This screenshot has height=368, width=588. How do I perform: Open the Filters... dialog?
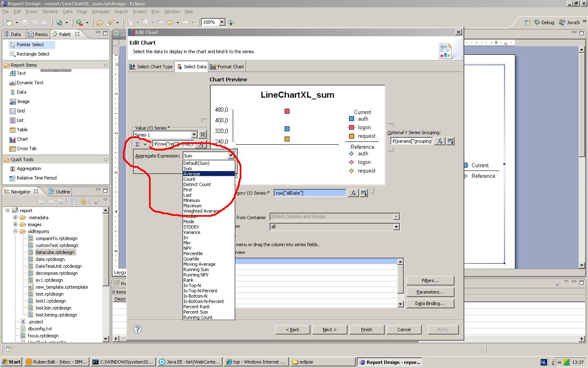point(430,280)
